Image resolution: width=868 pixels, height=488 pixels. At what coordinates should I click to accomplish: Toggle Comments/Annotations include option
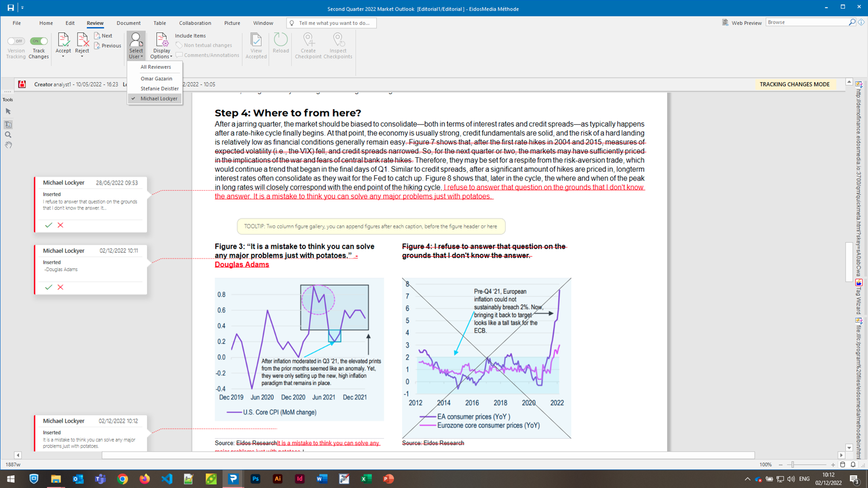click(207, 55)
